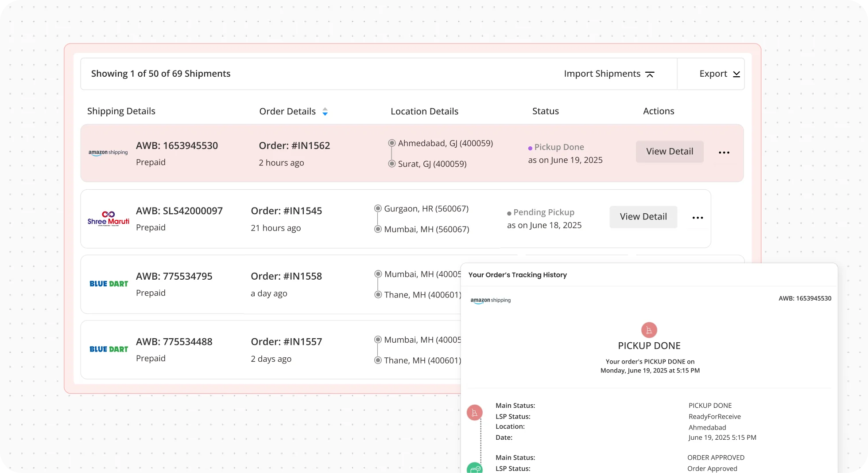
Task: Open the overflow menu for AWB SLS42000097
Action: tap(697, 217)
